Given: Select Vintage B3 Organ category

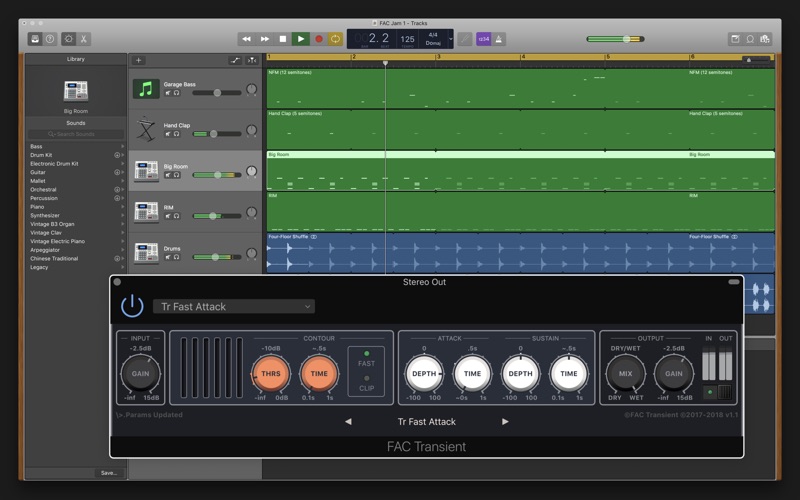Looking at the screenshot, I should pyautogui.click(x=52, y=224).
